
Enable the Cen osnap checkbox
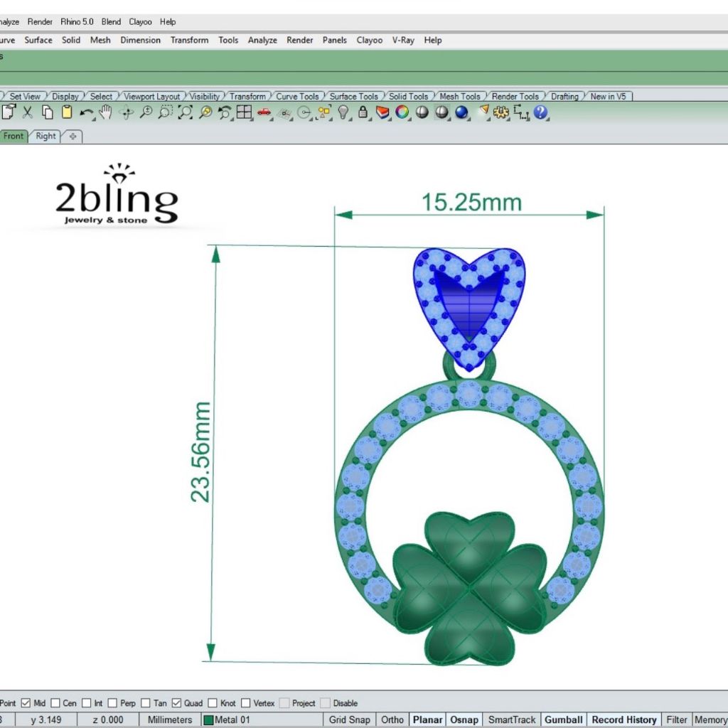(55, 703)
